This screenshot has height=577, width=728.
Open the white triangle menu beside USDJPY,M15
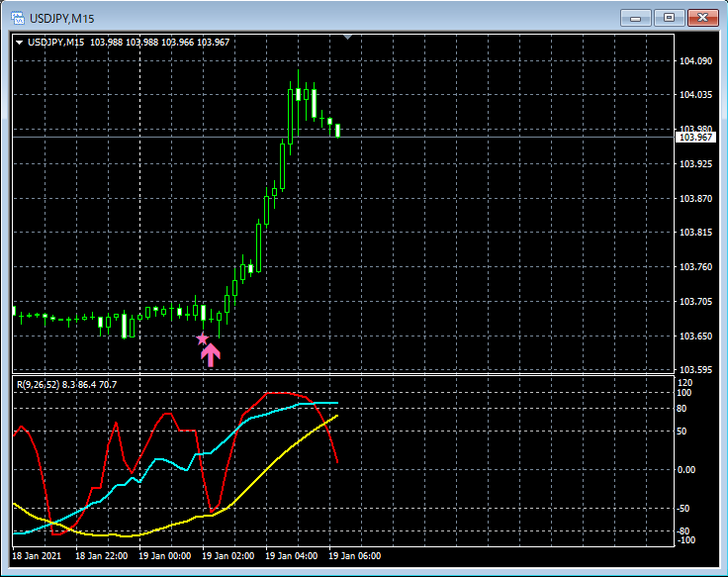click(19, 42)
